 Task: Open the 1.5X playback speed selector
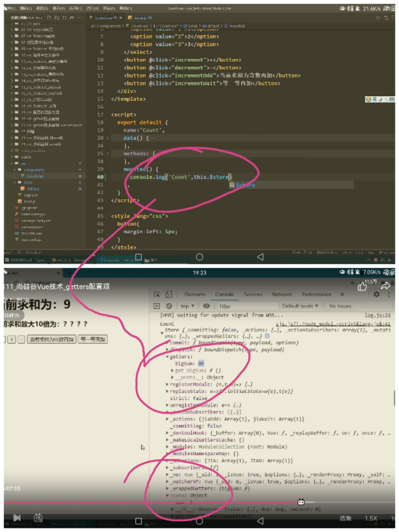(371, 518)
